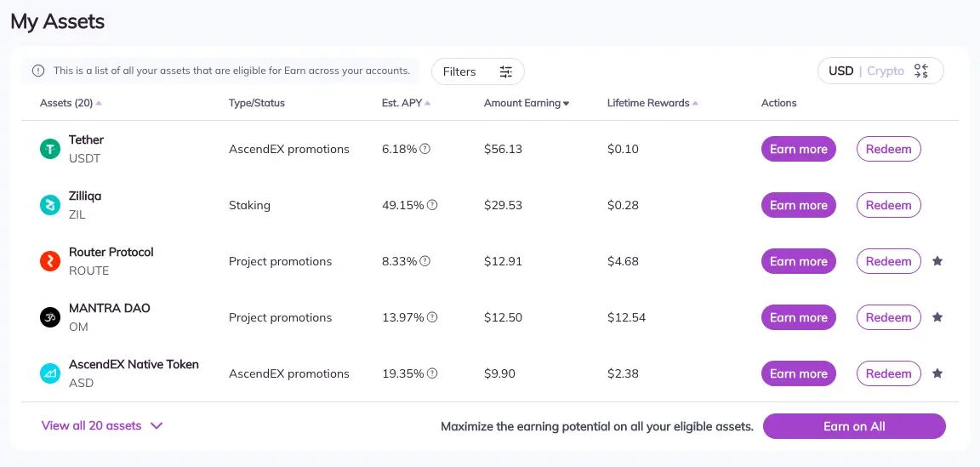Click the $29.53 amount earning value

[x=503, y=205]
